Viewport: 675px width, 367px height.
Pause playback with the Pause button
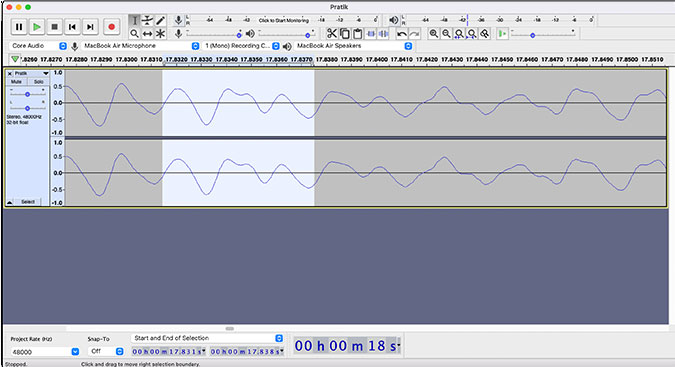point(19,27)
